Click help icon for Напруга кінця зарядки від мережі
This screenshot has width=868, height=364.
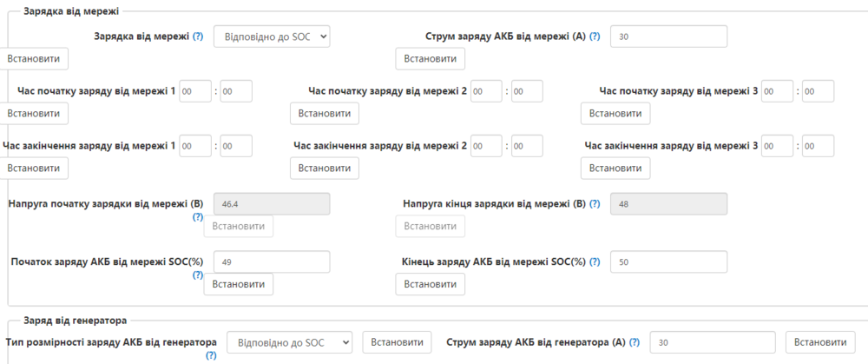(595, 204)
